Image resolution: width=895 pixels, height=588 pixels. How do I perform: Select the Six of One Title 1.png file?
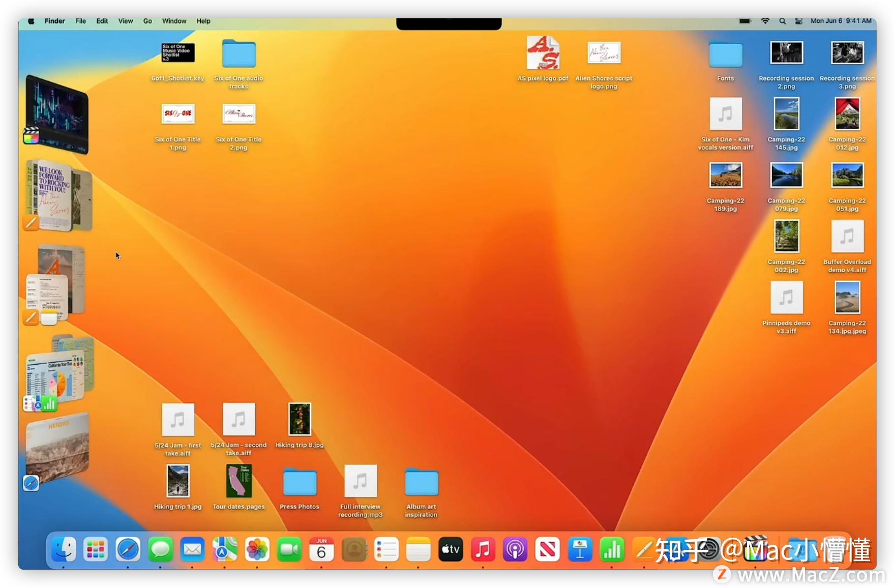click(x=177, y=127)
